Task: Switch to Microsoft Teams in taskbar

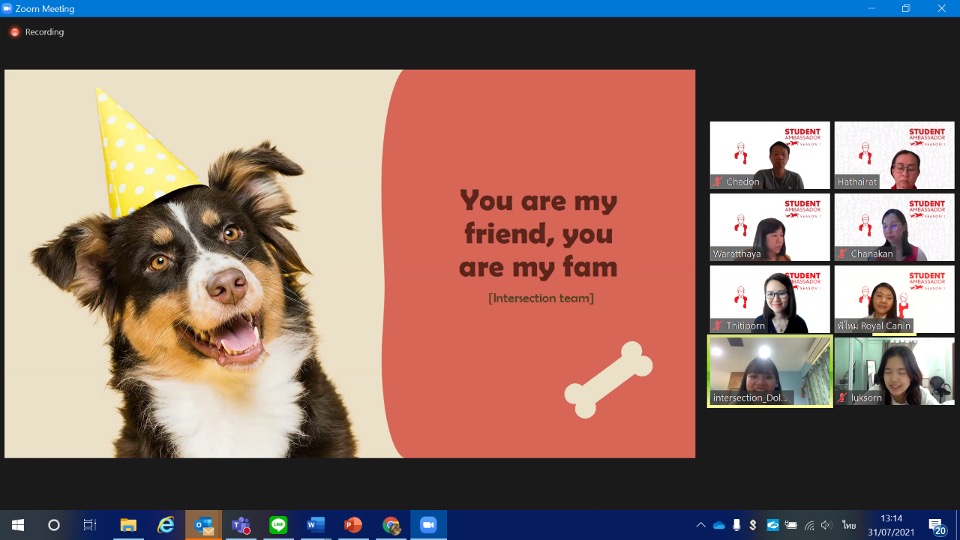Action: [x=241, y=525]
